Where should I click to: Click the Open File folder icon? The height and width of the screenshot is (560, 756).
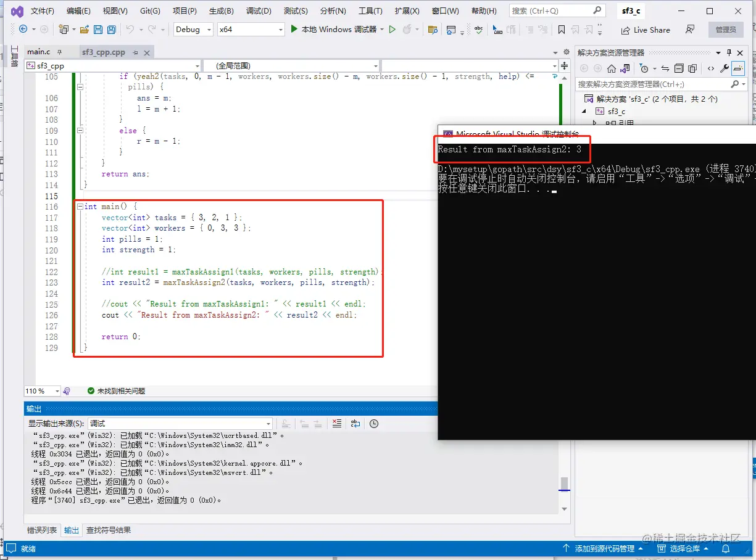coord(84,29)
